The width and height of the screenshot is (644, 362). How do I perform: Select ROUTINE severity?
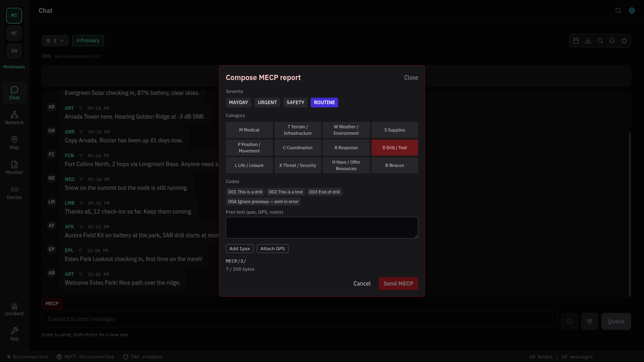click(324, 103)
